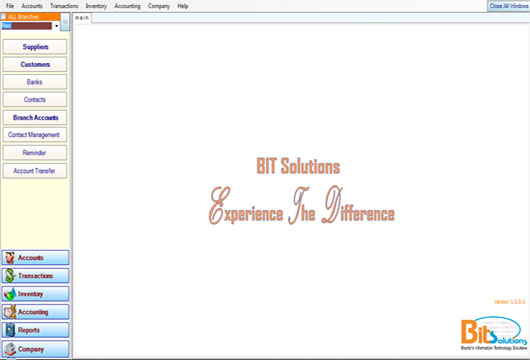Select the Accounting label in the bottom sidebar
This screenshot has width=530, height=360.
33,312
